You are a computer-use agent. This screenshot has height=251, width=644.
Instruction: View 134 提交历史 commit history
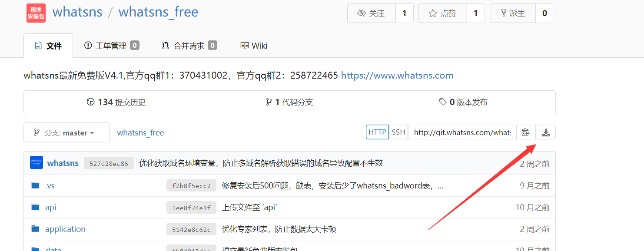point(116,102)
